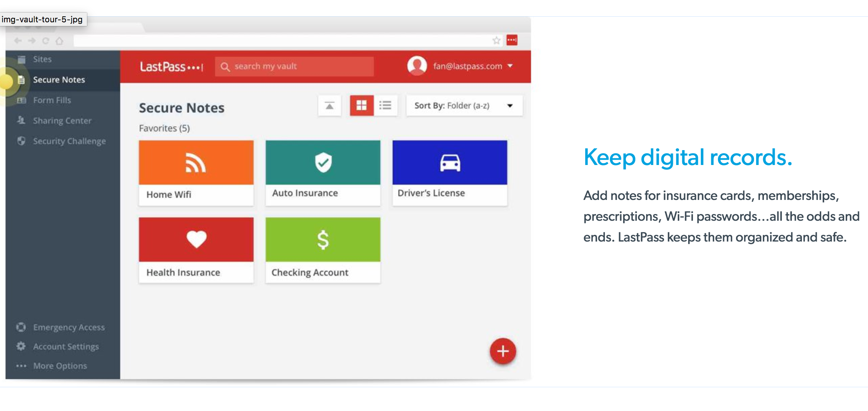Go to Security Challenge

coord(69,141)
